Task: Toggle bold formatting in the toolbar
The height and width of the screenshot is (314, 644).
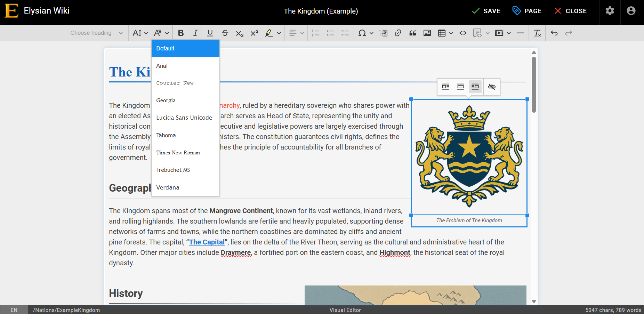Action: click(181, 33)
